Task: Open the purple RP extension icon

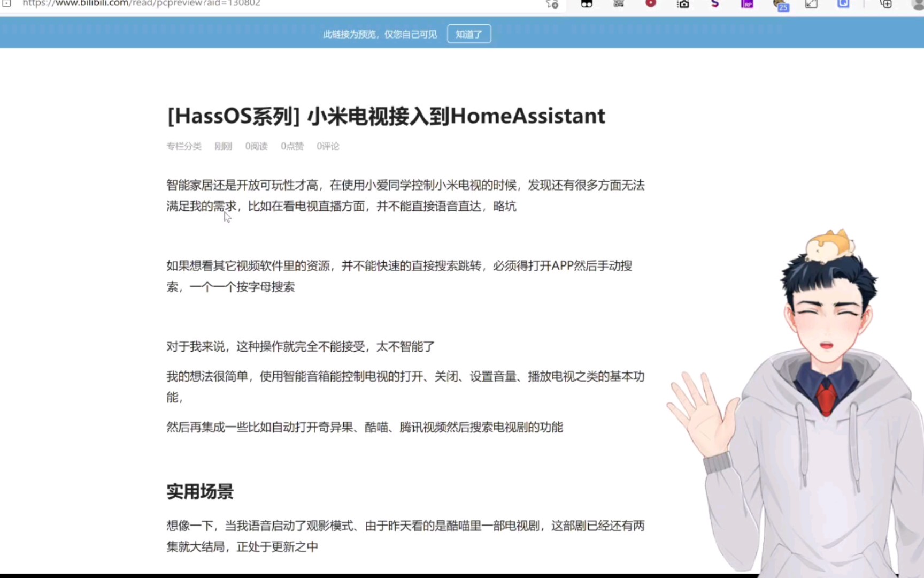Action: [x=747, y=4]
